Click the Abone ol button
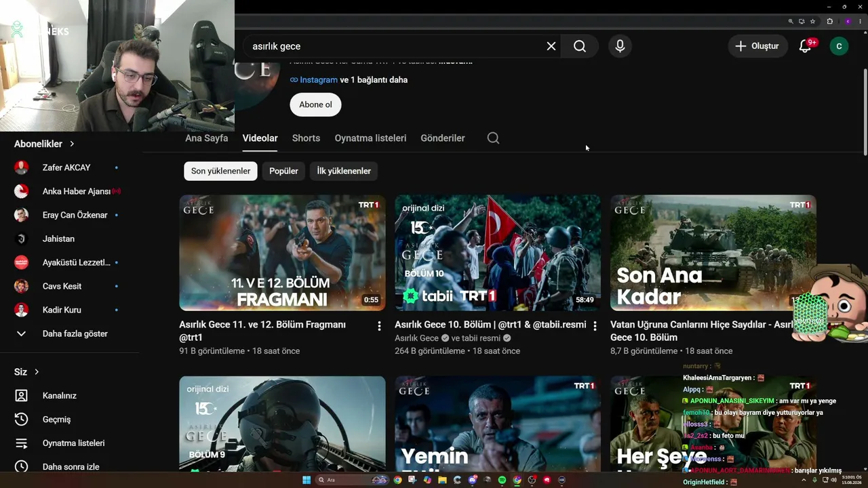The height and width of the screenshot is (488, 868). pyautogui.click(x=315, y=105)
